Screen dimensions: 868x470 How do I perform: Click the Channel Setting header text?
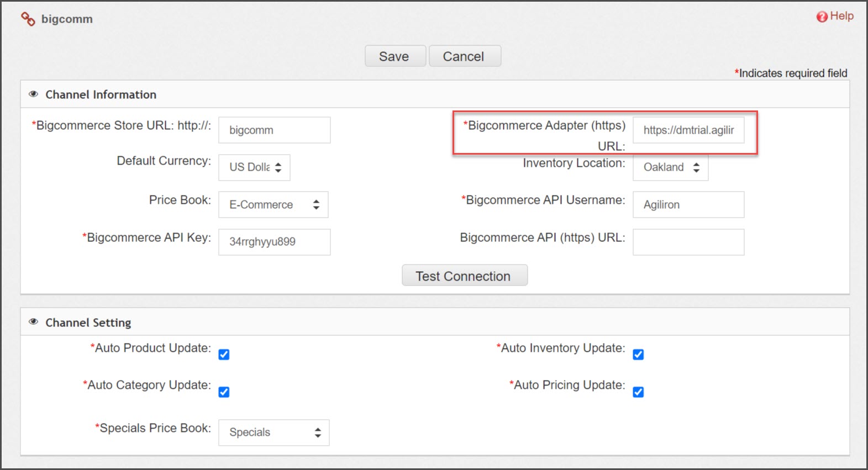click(88, 323)
